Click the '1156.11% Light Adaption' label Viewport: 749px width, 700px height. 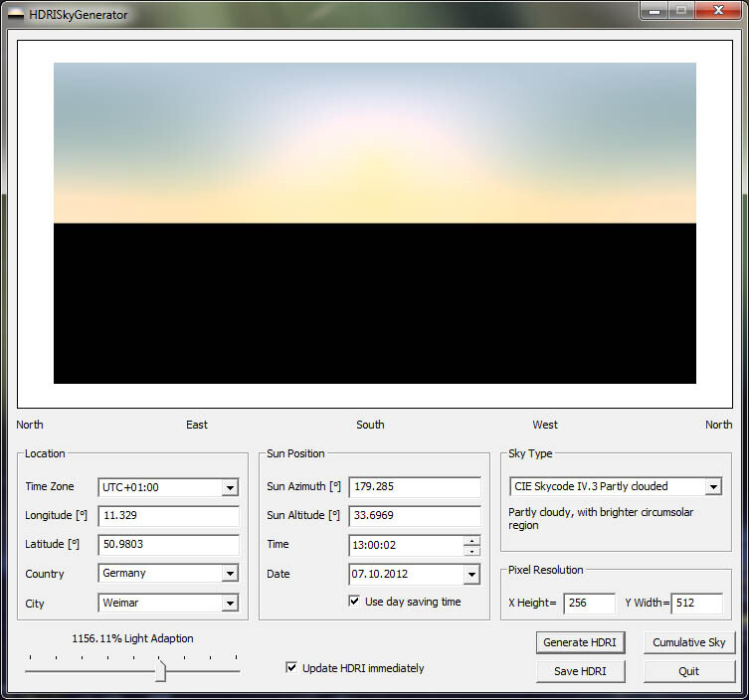tap(132, 638)
